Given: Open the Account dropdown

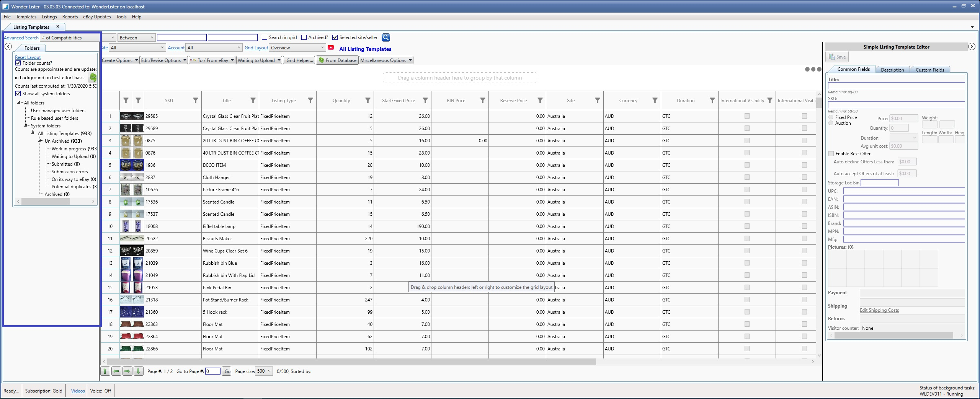Looking at the screenshot, I should pyautogui.click(x=214, y=48).
